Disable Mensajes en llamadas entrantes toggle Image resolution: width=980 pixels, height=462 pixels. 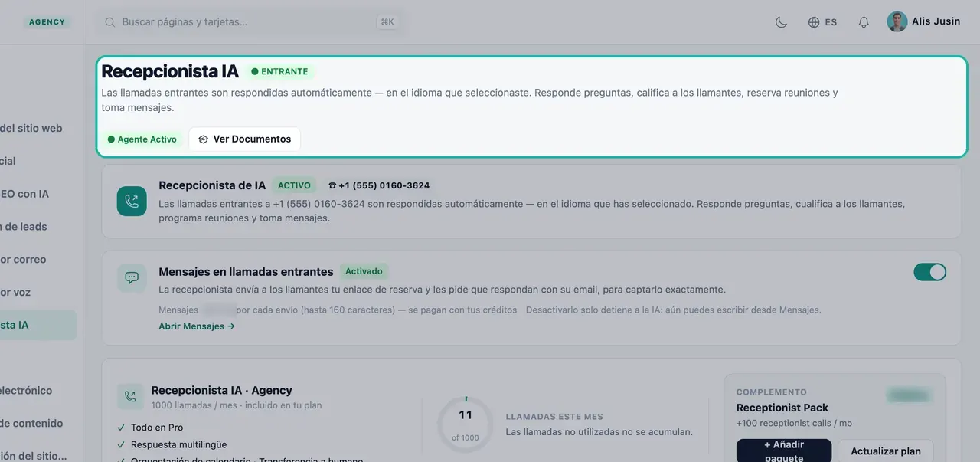point(929,272)
